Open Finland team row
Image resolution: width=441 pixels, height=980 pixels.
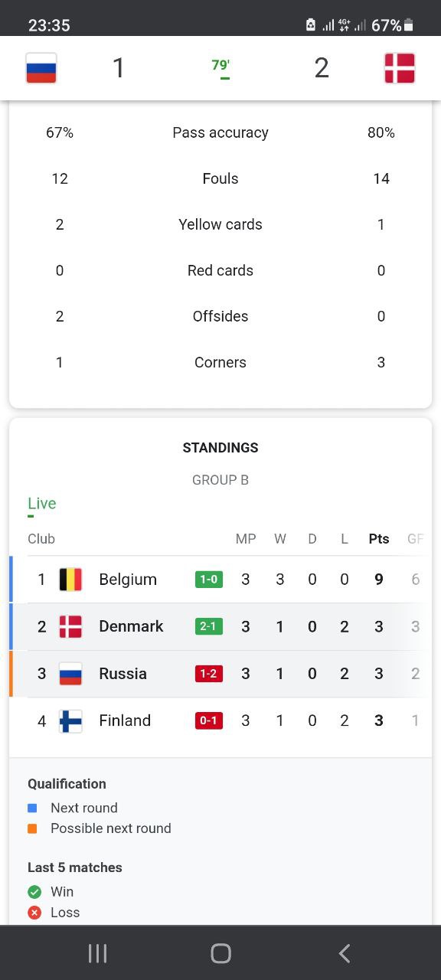tap(220, 721)
